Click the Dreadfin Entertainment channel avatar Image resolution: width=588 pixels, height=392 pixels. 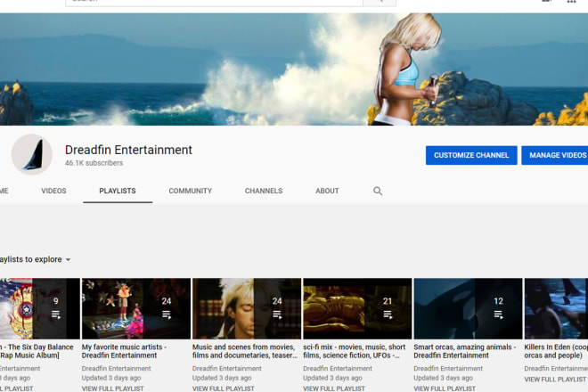[32, 154]
